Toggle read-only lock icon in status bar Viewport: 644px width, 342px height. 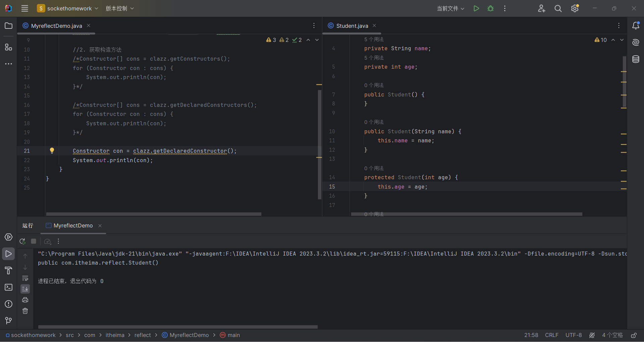634,335
